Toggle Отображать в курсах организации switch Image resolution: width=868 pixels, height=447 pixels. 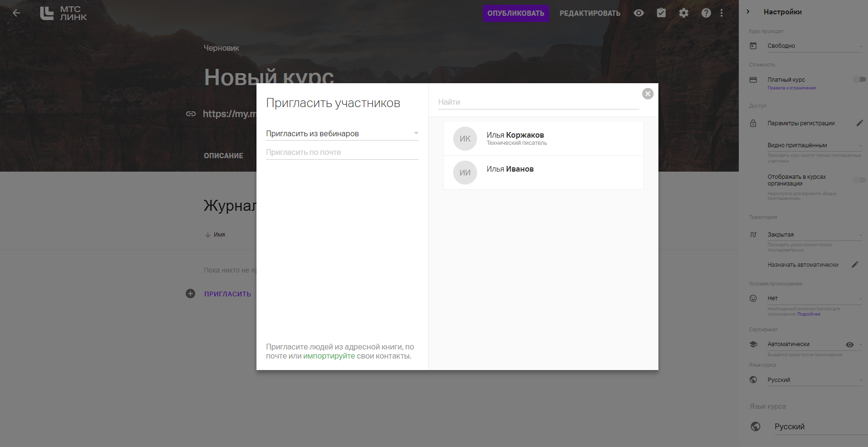pyautogui.click(x=859, y=180)
